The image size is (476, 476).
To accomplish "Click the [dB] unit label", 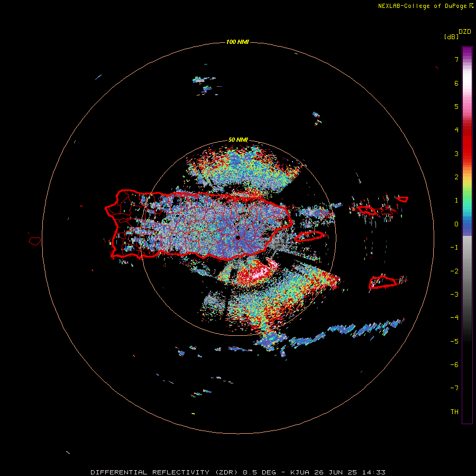I will click(x=451, y=36).
